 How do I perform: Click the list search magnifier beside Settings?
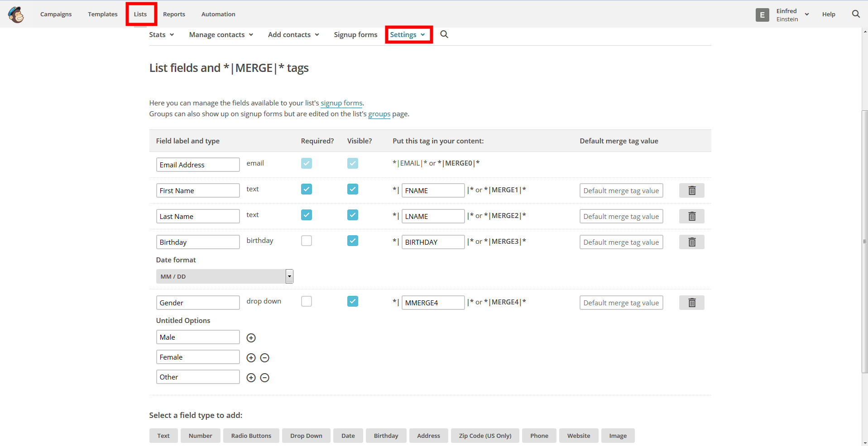click(444, 34)
